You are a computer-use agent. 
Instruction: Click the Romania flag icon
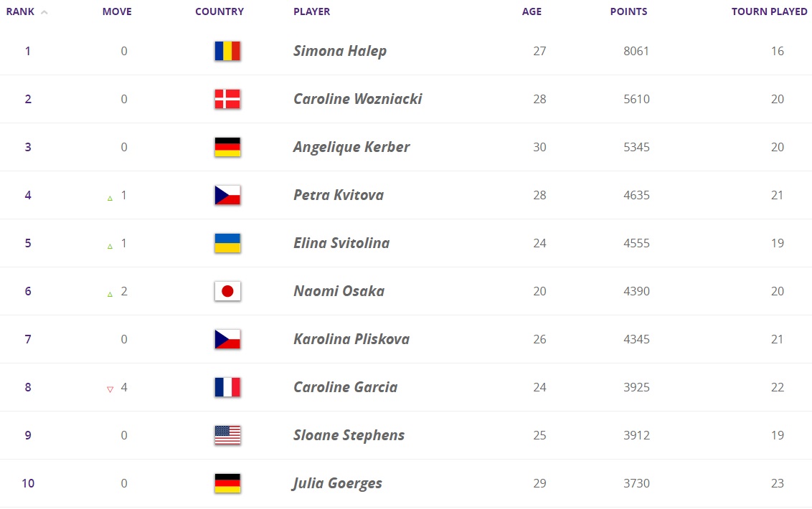(227, 51)
